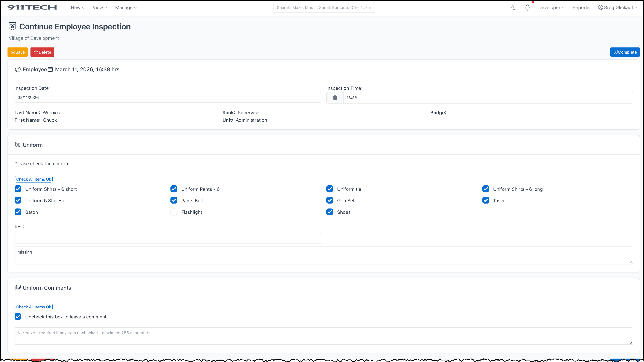This screenshot has width=644, height=362.
Task: Open the Manage dropdown menu
Action: point(126,8)
